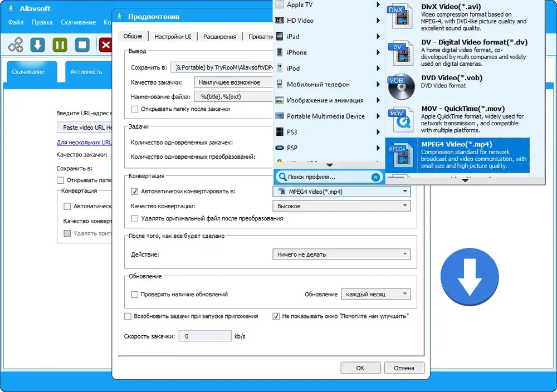557x392 pixels.
Task: Click the red delete X toolbar icon
Action: point(105,45)
